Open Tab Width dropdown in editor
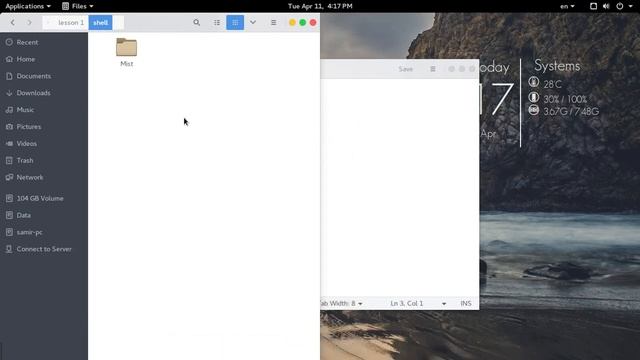640x360 pixels. (x=341, y=303)
